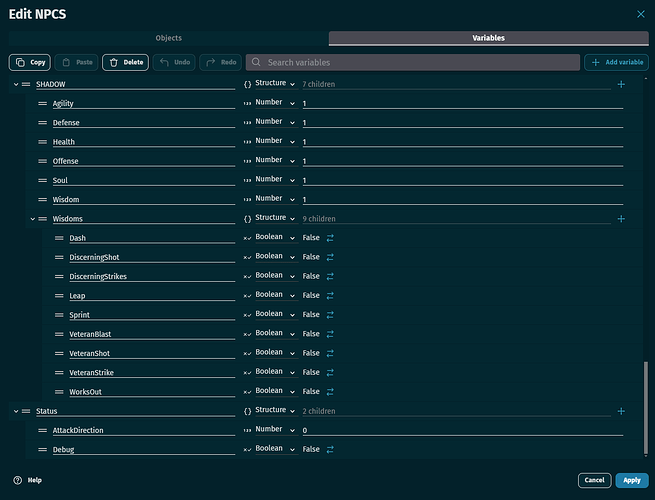Edit the Sprint variable name
This screenshot has height=500, width=655.
[152, 315]
